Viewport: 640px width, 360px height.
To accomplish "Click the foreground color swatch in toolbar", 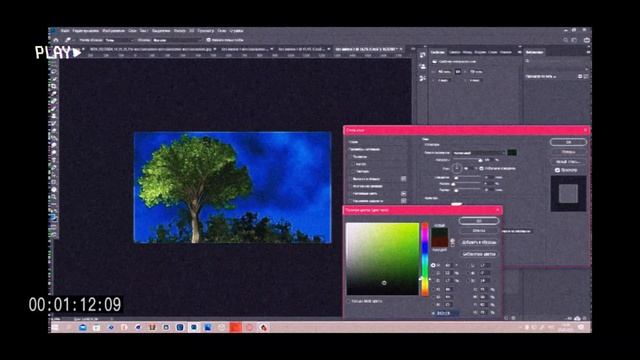I will tap(53, 216).
